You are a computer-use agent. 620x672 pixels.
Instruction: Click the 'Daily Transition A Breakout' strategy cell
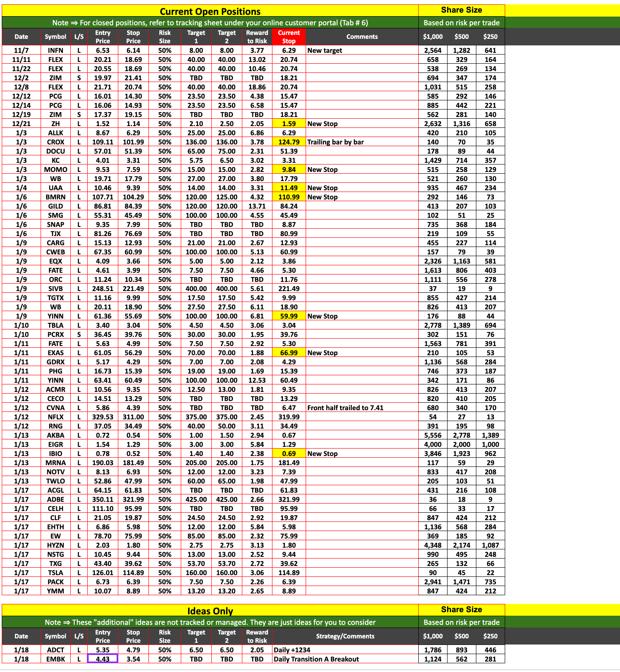tap(316, 659)
